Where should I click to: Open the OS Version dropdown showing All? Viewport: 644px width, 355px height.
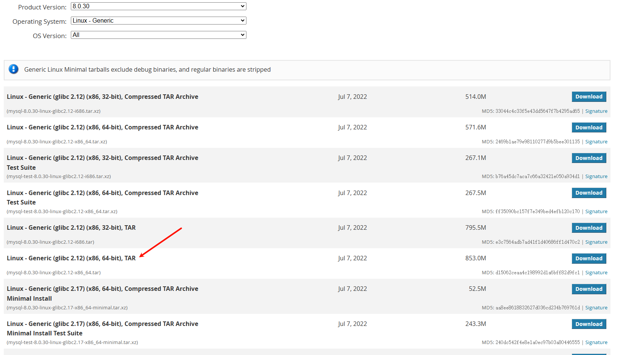(158, 35)
